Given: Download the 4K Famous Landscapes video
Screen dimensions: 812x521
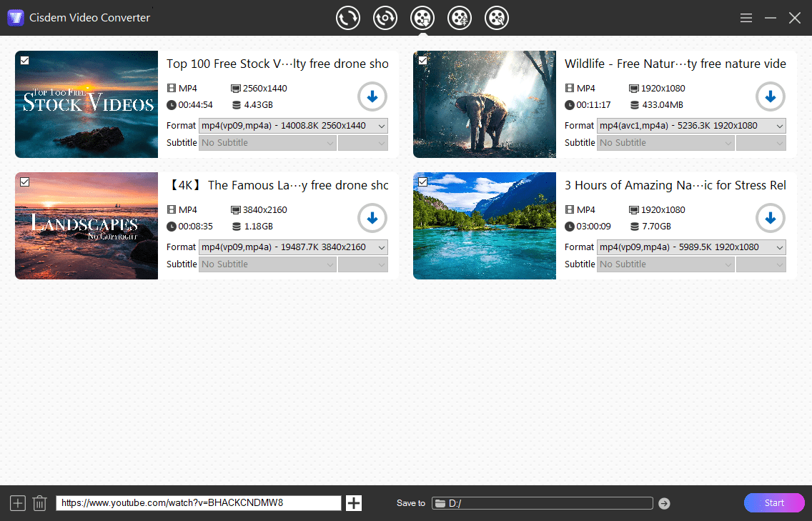Looking at the screenshot, I should (x=372, y=218).
